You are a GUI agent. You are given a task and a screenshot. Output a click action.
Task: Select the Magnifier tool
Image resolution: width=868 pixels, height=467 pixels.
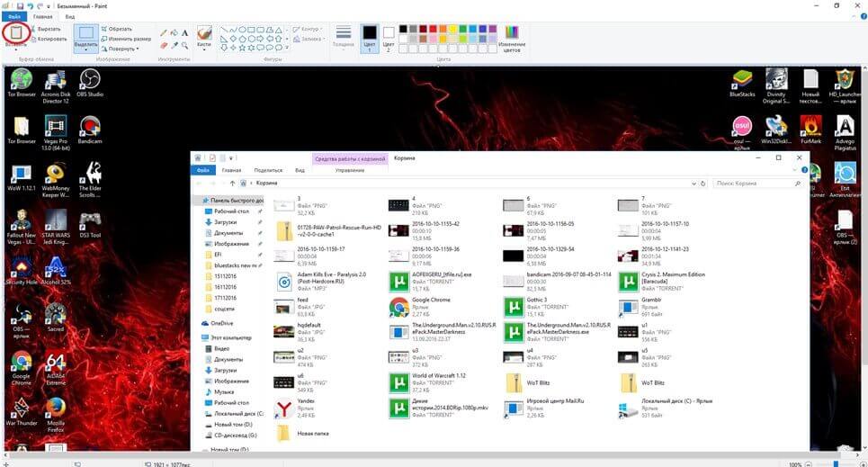pyautogui.click(x=184, y=43)
